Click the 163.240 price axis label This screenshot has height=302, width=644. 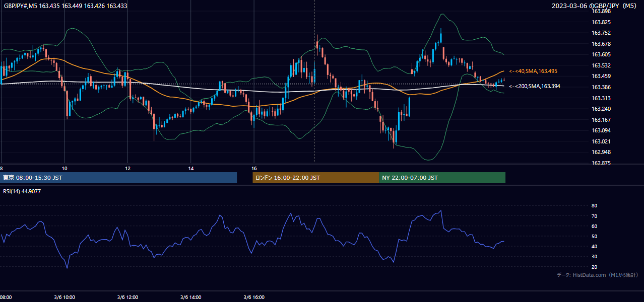(x=601, y=109)
